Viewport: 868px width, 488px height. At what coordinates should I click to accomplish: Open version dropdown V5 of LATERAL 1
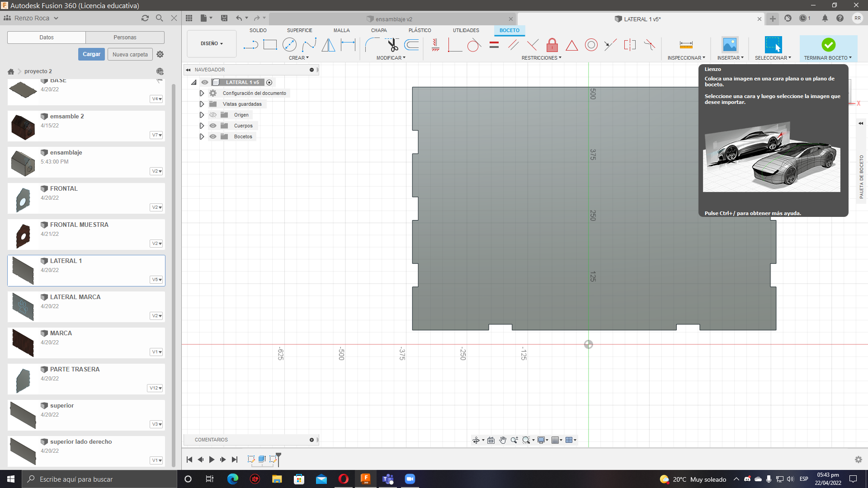click(x=156, y=280)
